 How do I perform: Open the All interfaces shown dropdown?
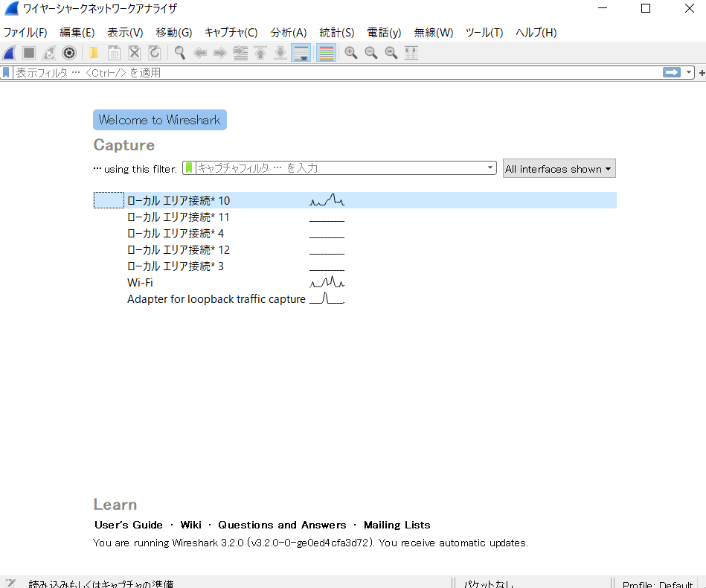coord(559,168)
